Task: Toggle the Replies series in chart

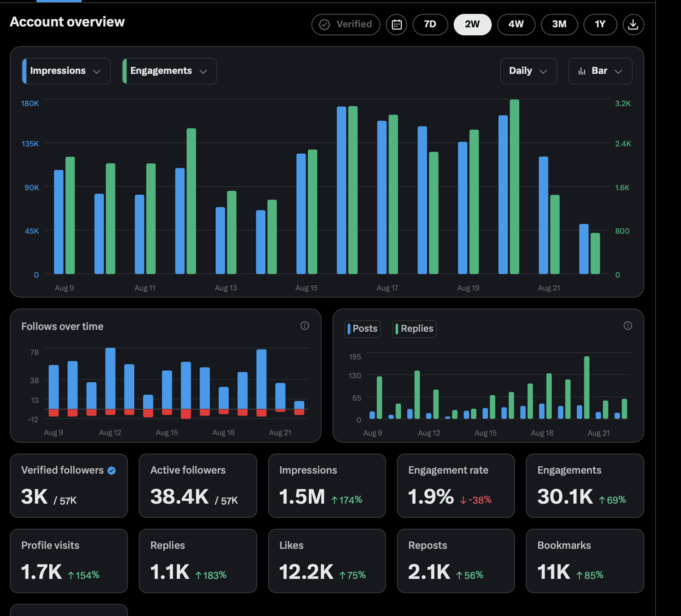Action: click(x=414, y=329)
